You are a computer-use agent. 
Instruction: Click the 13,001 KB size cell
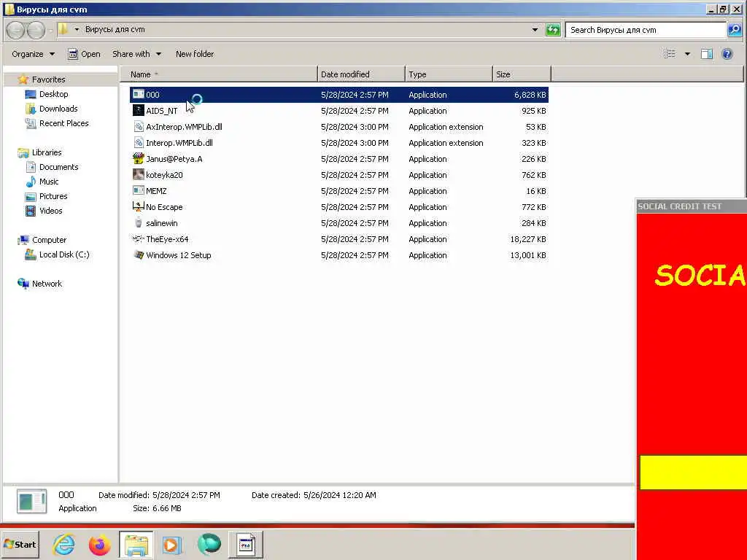click(528, 255)
